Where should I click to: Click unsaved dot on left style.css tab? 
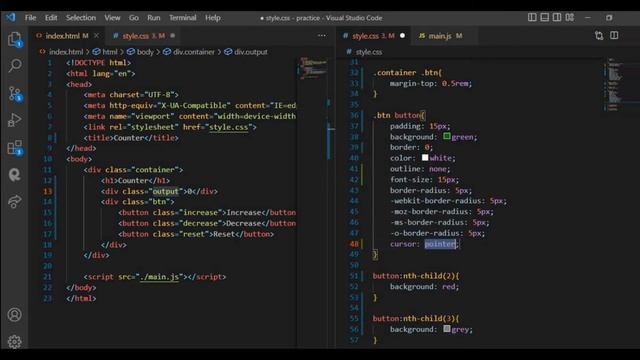pos(173,36)
